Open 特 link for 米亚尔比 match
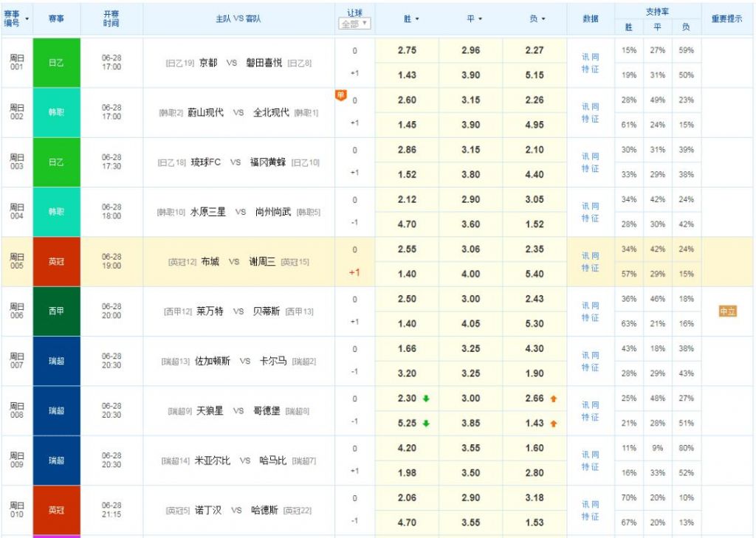 pos(585,466)
